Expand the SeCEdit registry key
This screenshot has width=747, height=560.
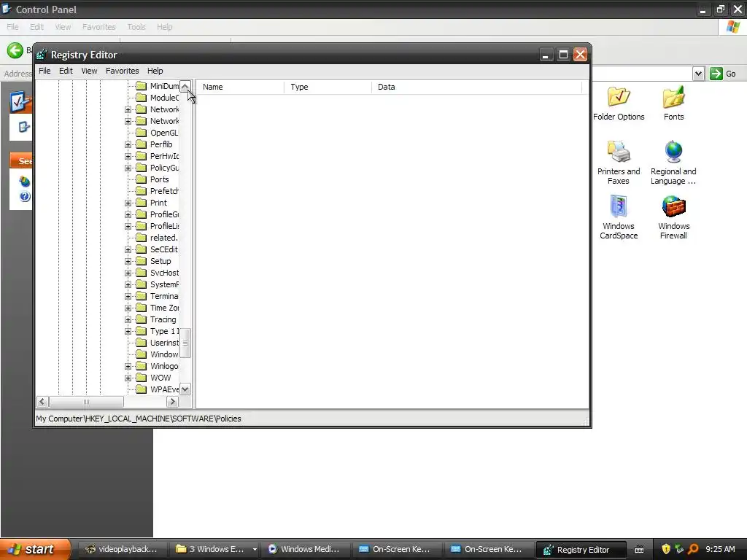(x=128, y=249)
